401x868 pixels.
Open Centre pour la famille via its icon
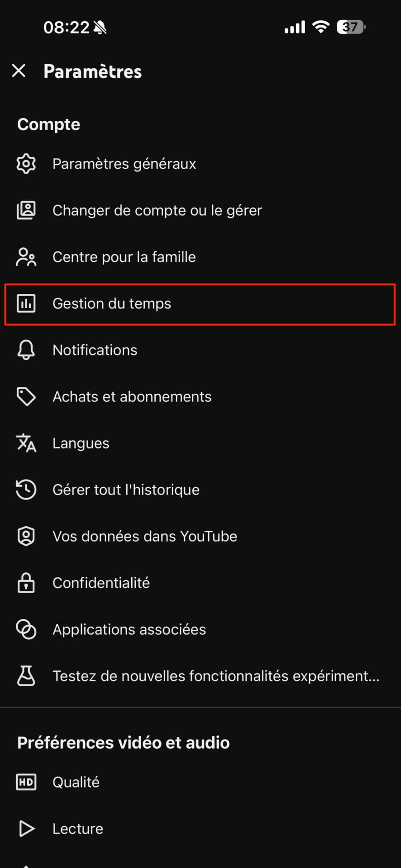[x=26, y=257]
